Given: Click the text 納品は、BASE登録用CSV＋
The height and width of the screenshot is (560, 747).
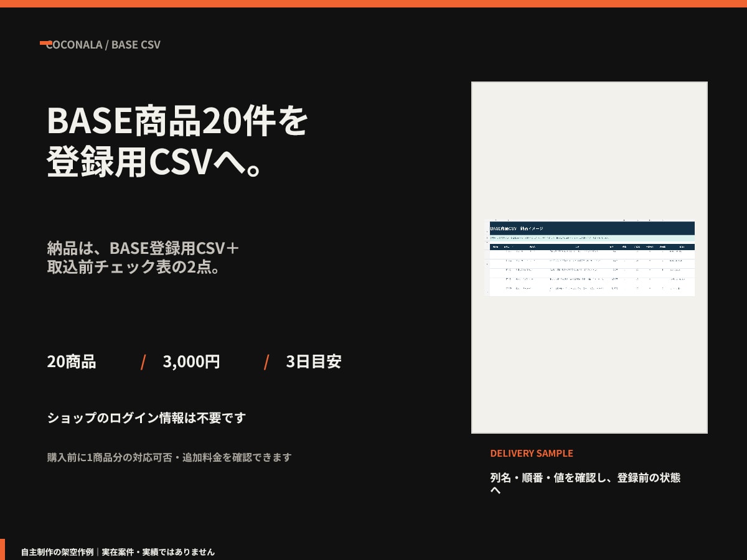Looking at the screenshot, I should [144, 248].
